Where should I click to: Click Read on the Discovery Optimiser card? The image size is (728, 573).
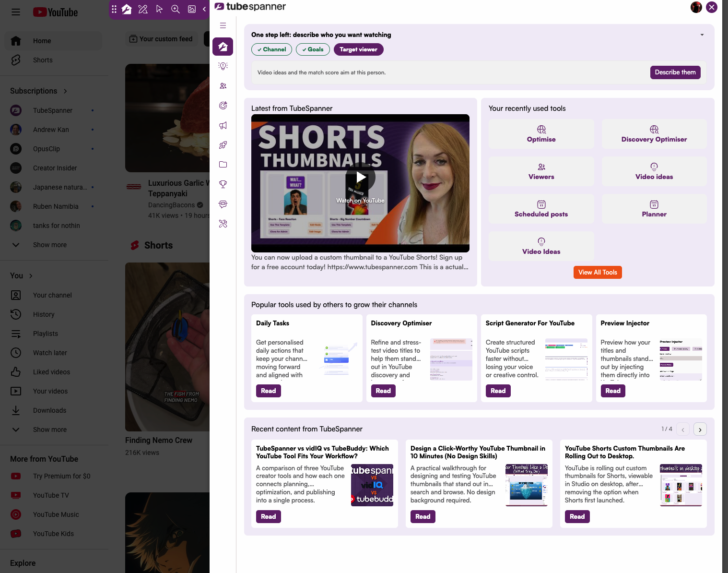coord(383,391)
